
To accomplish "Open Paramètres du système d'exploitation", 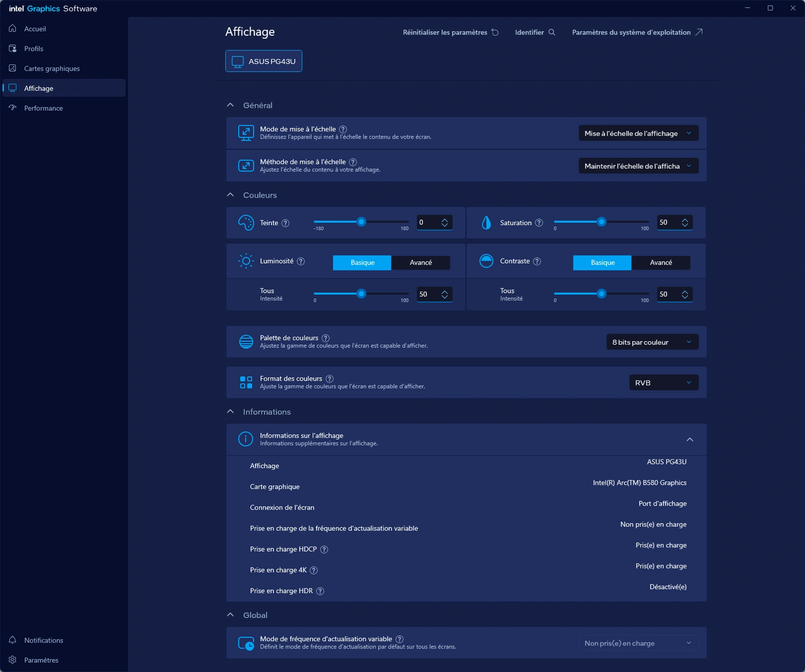I will point(637,32).
